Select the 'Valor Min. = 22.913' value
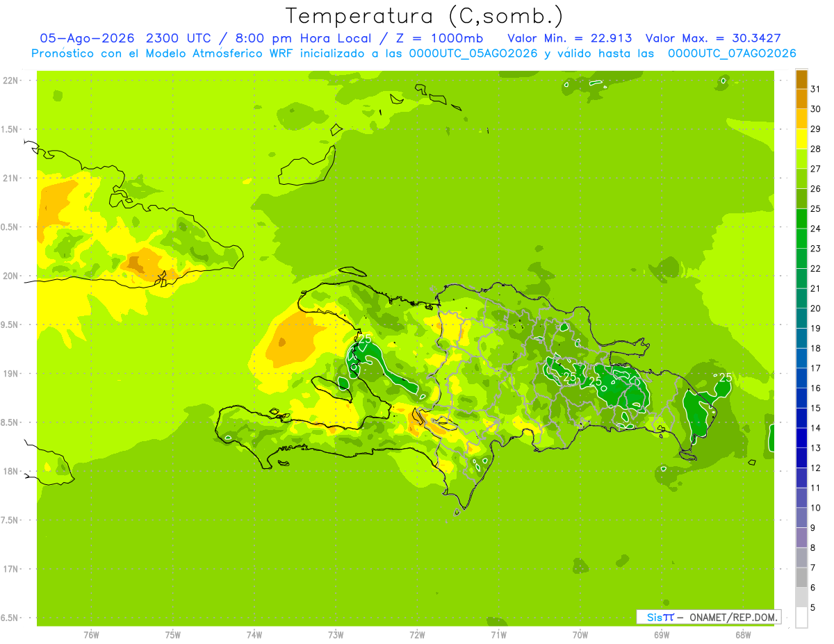Viewport: 834px width, 644px height. coord(570,38)
